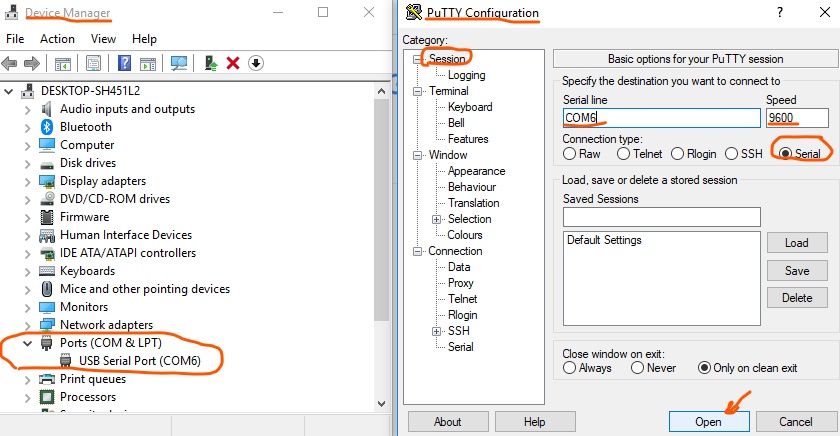
Task: Expand the Network adapters category
Action: pos(27,325)
